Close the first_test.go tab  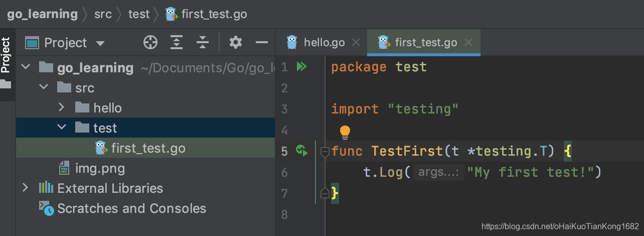[x=468, y=43]
